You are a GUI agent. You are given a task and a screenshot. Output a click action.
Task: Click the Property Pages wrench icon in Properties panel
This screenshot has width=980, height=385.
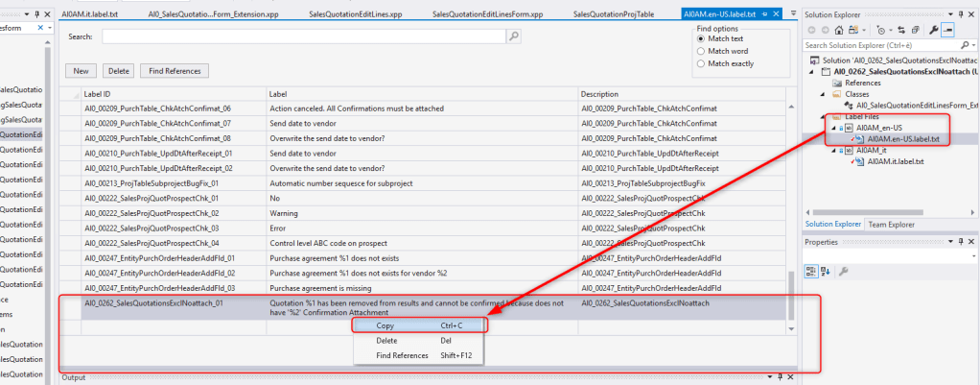coord(843,272)
